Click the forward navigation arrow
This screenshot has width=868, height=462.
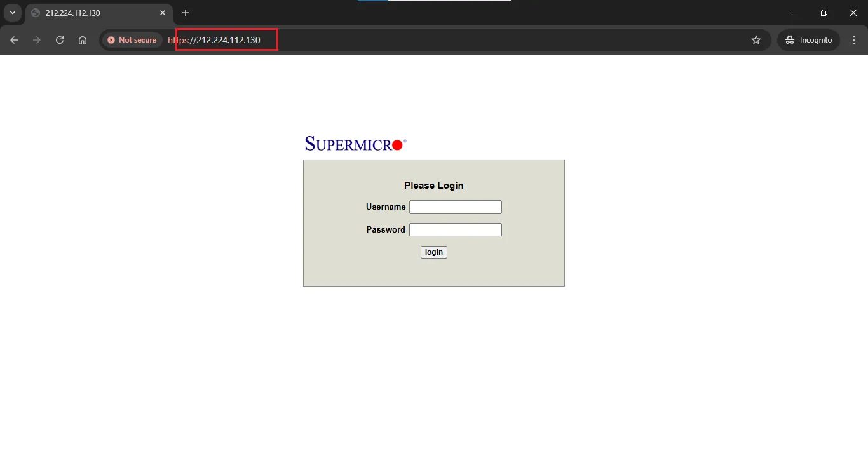pyautogui.click(x=37, y=40)
